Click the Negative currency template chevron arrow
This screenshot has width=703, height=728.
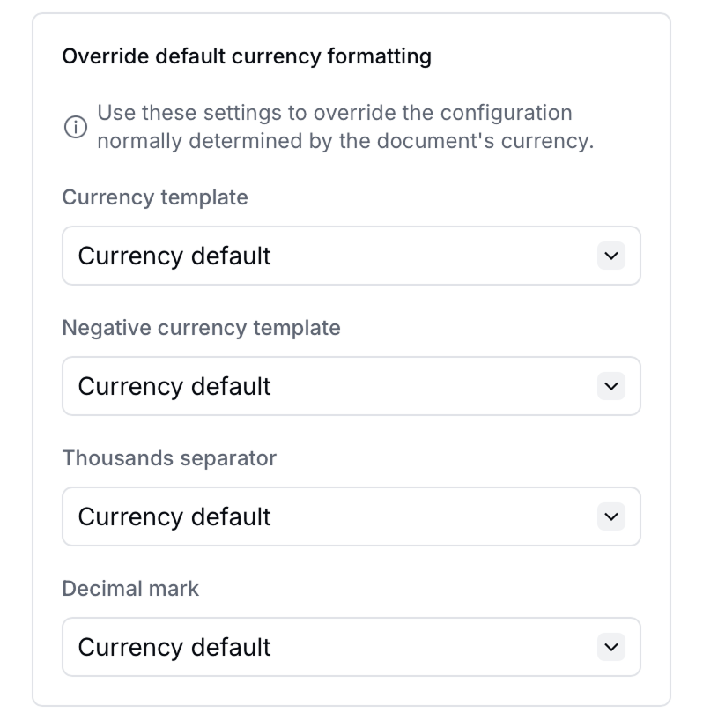click(x=611, y=386)
